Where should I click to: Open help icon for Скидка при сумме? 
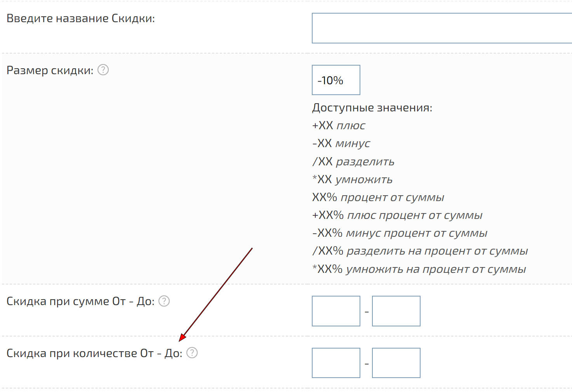[x=164, y=301]
